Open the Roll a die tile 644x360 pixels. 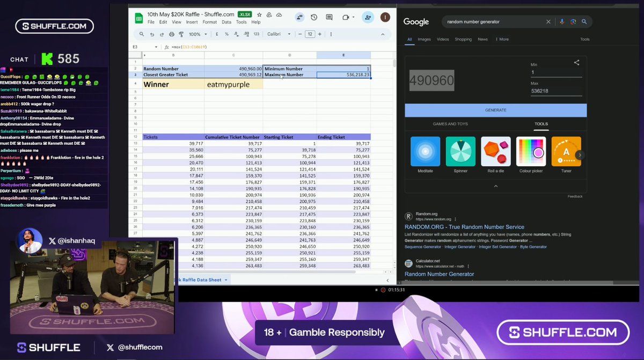tap(496, 151)
